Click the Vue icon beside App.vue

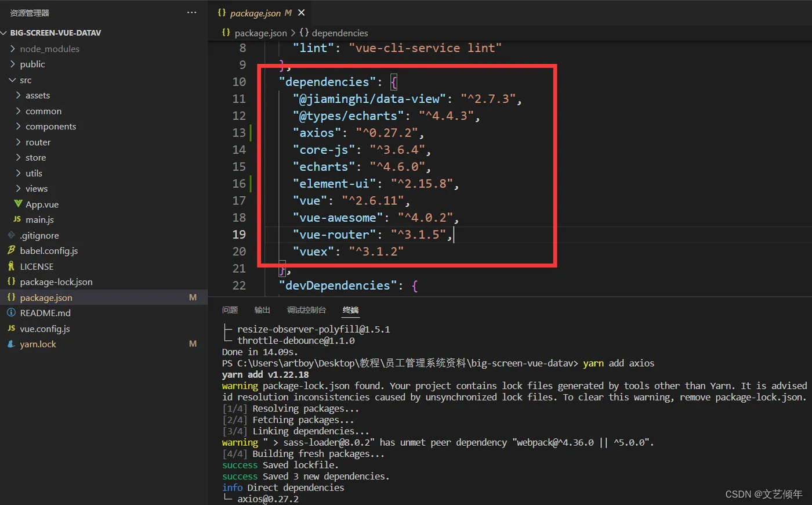tap(18, 204)
